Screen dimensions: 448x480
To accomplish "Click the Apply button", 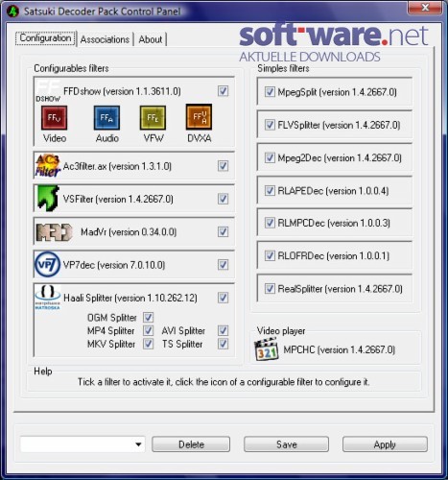I will pyautogui.click(x=385, y=444).
